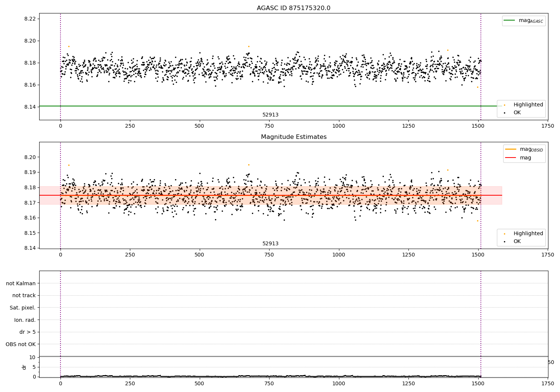Image resolution: width=560 pixels, height=392 pixels.
Task: Click 'Highlighted' legend entry in Magnitude Estimates plot
Action: click(524, 234)
